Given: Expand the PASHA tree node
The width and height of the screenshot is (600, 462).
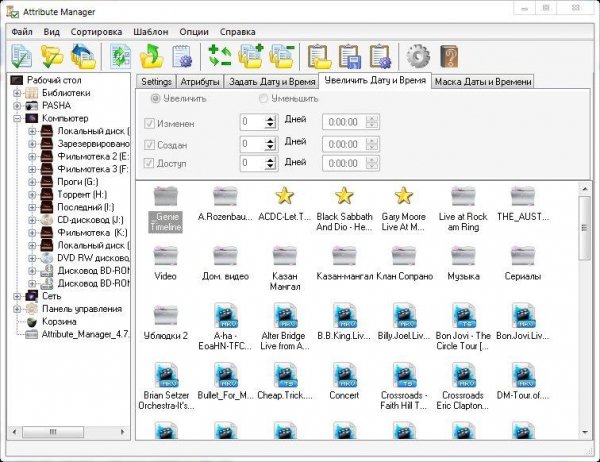Looking at the screenshot, I should (17, 106).
